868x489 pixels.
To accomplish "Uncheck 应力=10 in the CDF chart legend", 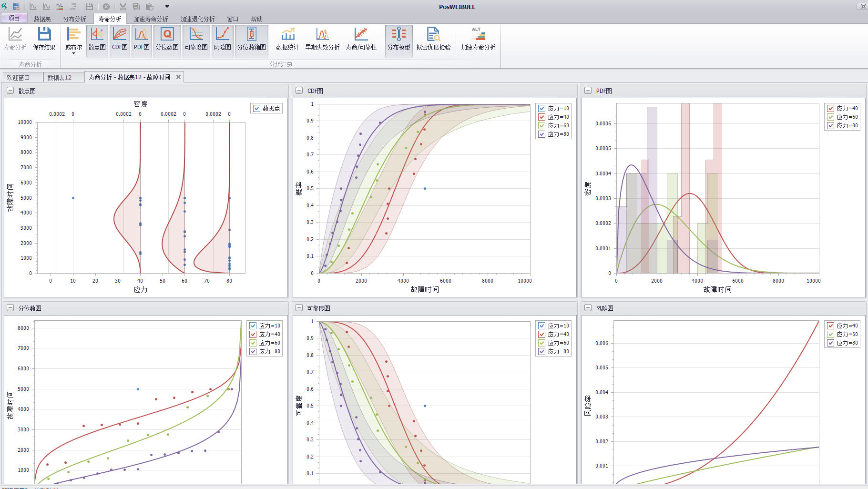I will pyautogui.click(x=541, y=108).
